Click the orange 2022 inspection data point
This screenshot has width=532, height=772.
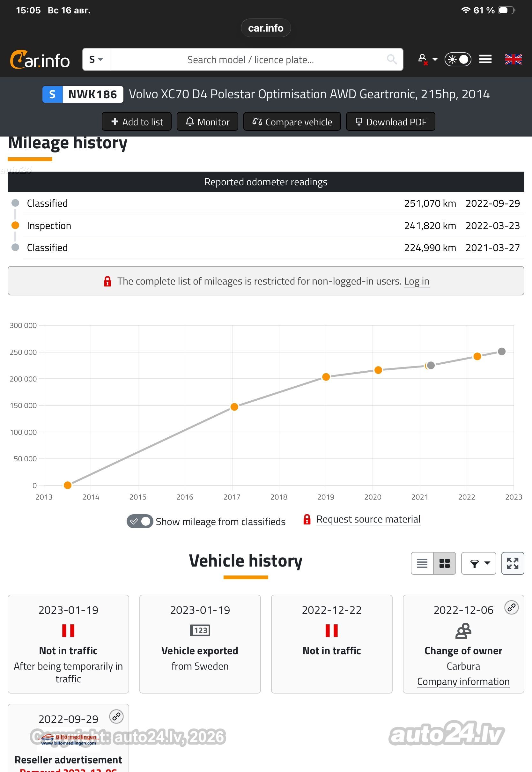point(477,356)
